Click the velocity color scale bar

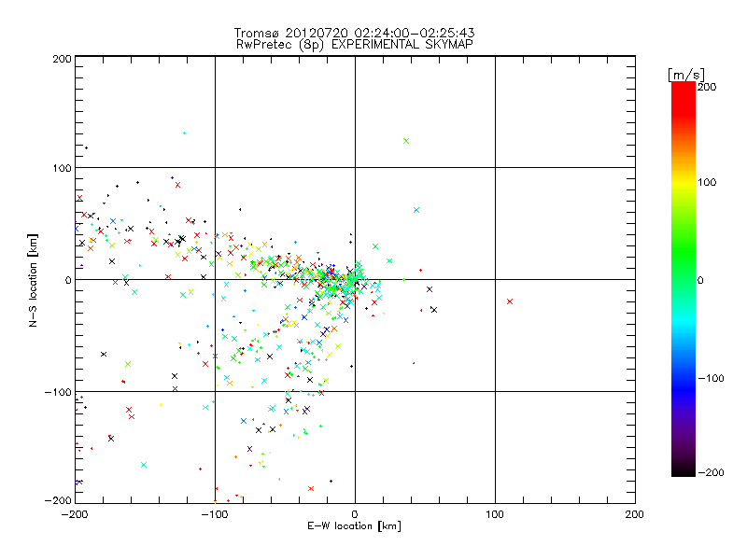684,279
